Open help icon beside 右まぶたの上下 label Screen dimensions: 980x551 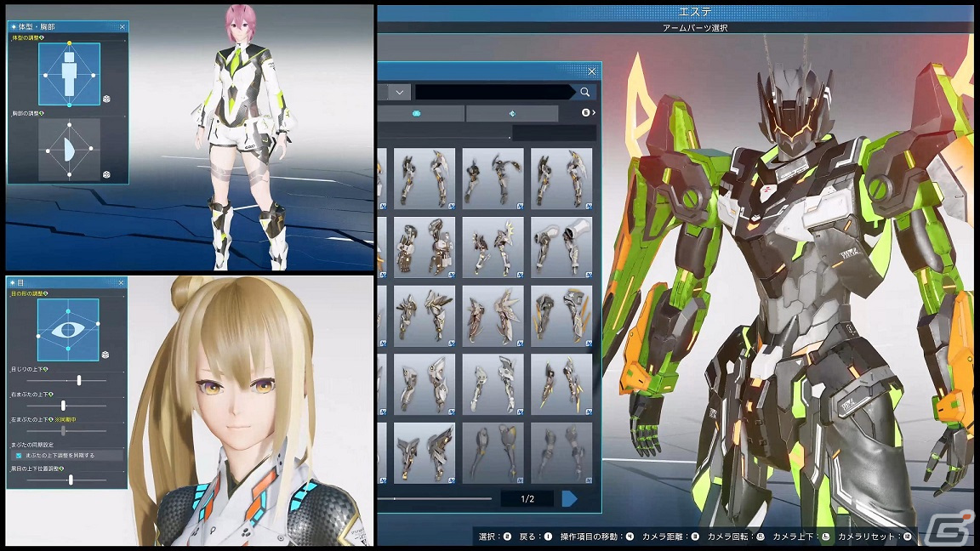[51, 395]
